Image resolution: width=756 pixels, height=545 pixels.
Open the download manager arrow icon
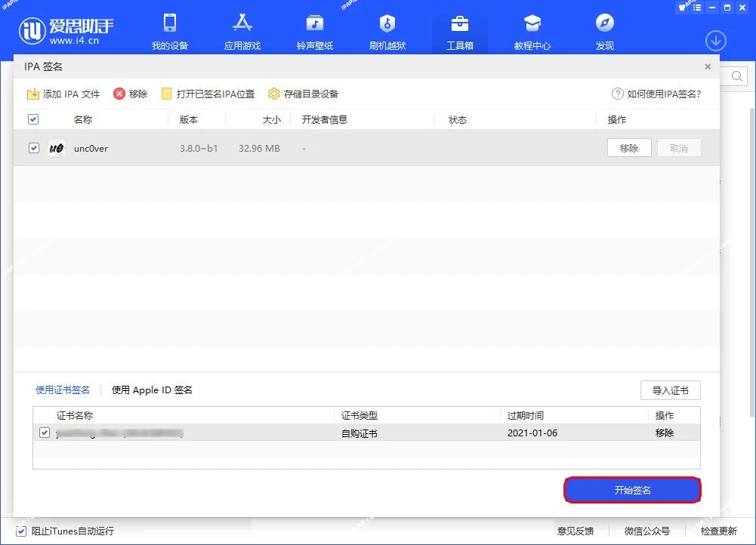pos(715,41)
